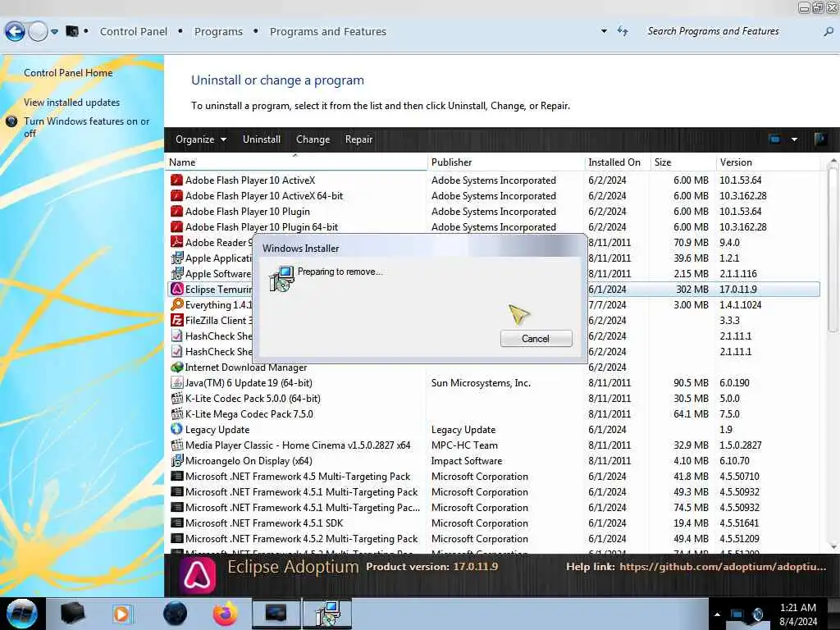This screenshot has width=840, height=630.
Task: Expand the view options dropdown arrow
Action: 794,139
